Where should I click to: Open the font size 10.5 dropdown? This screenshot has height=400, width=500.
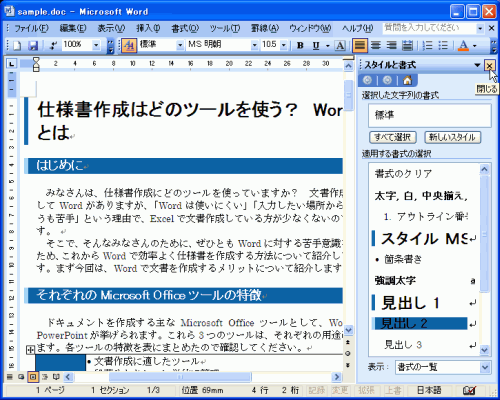284,45
